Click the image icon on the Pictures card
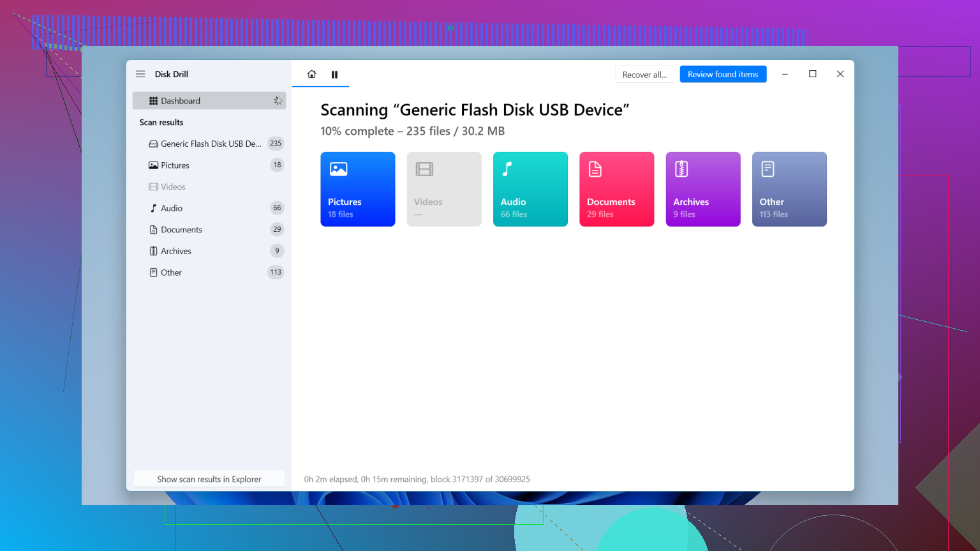Image resolution: width=980 pixels, height=551 pixels. tap(338, 169)
